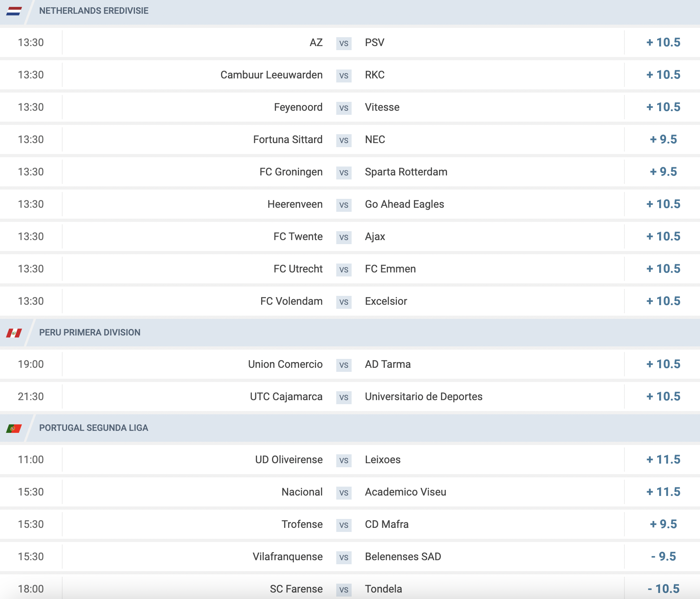The width and height of the screenshot is (700, 599).
Task: Click the 21:30 time for UTC Cajamarca
Action: pos(31,397)
